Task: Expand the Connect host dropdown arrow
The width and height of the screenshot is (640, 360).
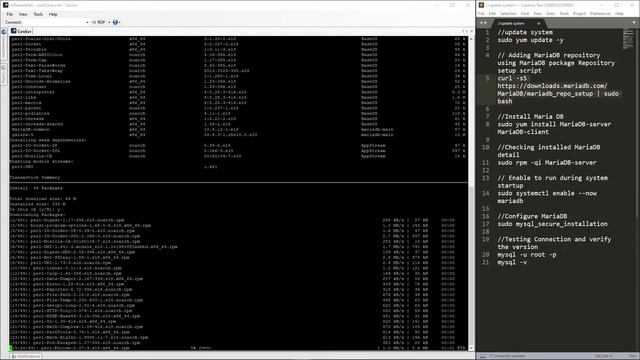Action: [87, 22]
